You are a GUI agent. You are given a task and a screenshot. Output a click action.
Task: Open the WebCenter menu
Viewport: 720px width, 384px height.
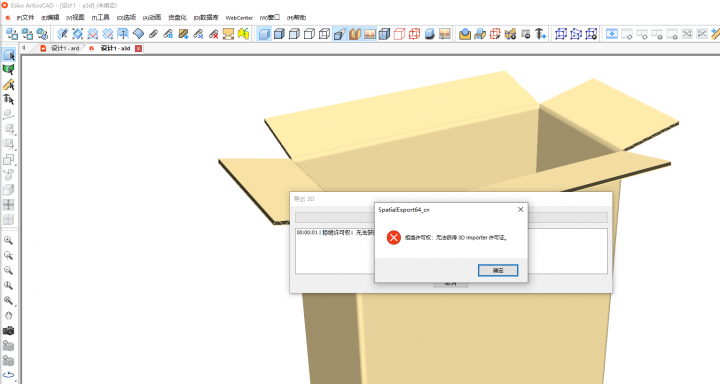[239, 17]
